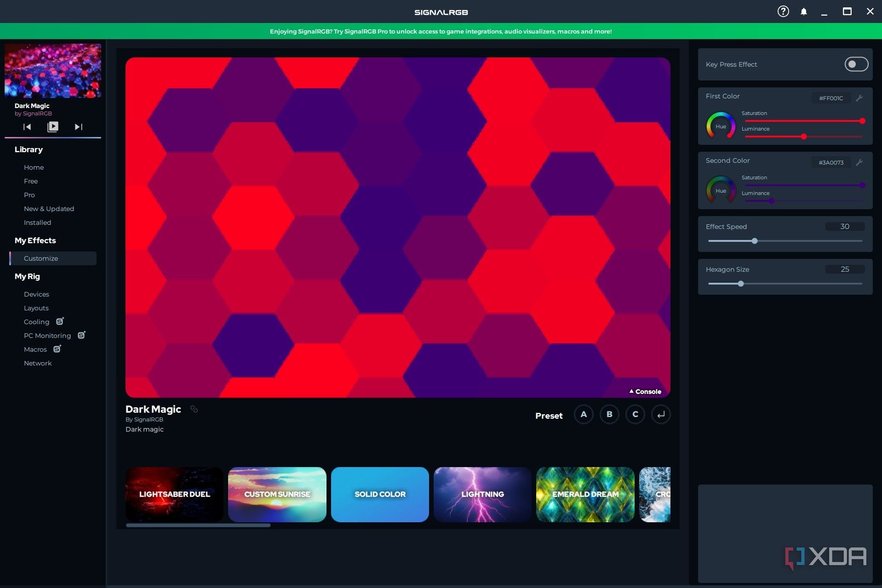Open Installed effects list
The height and width of the screenshot is (588, 882).
tap(37, 223)
